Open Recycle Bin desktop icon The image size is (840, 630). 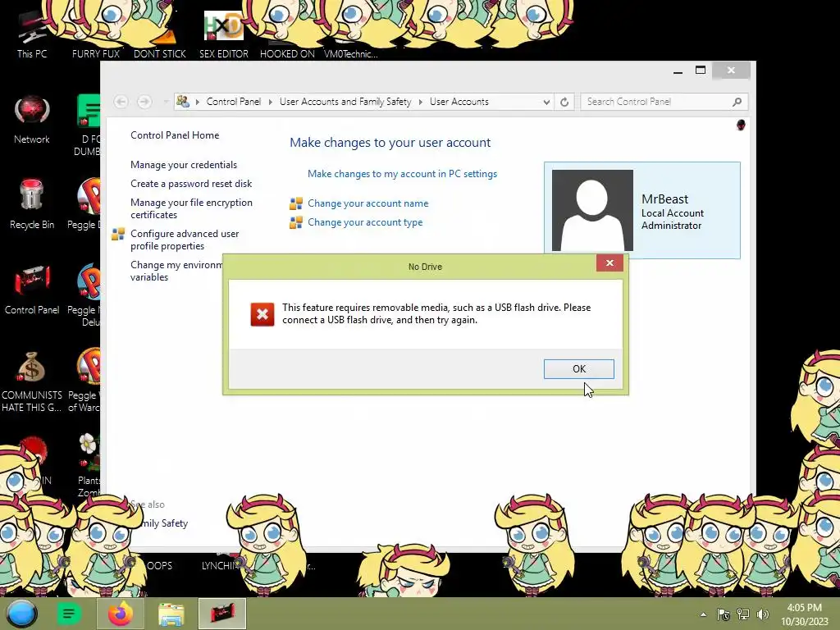click(x=32, y=204)
